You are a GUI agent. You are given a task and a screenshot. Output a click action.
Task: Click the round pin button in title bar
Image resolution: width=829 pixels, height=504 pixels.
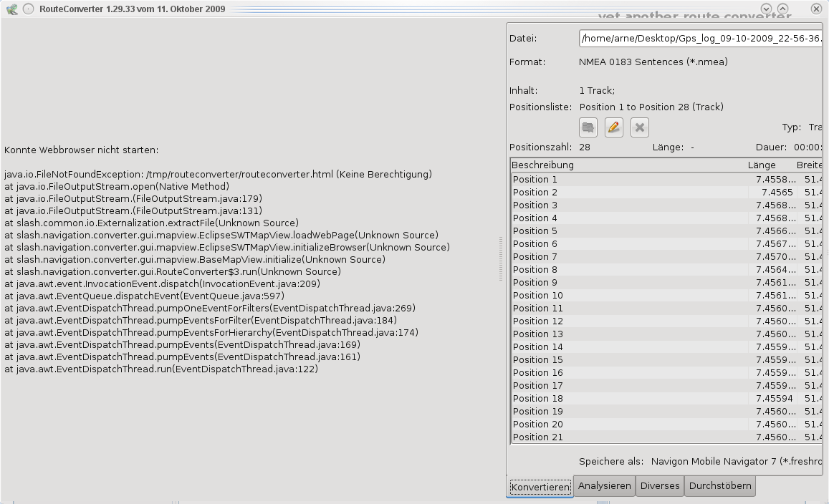click(28, 9)
